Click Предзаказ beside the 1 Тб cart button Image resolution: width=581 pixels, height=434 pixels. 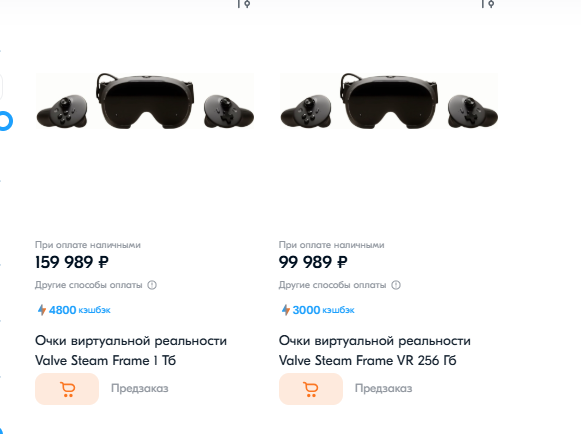(x=140, y=388)
